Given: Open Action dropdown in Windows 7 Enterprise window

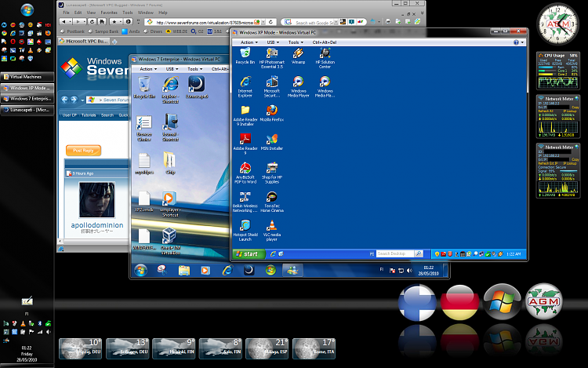Looking at the screenshot, I should point(148,69).
